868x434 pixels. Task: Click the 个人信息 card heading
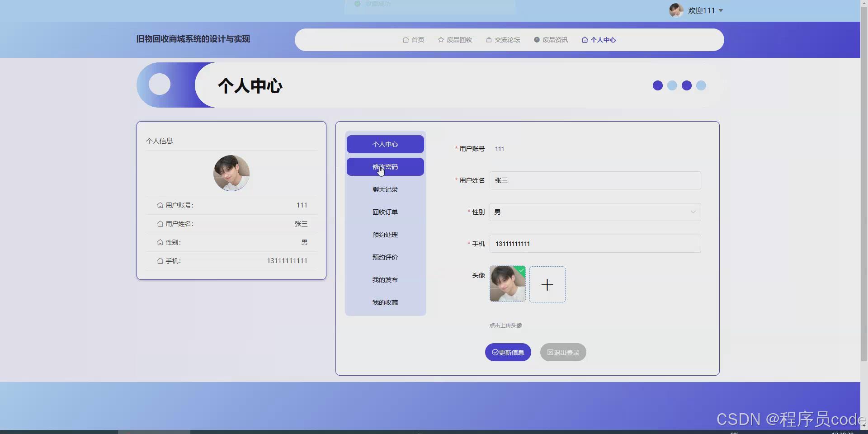click(x=159, y=141)
